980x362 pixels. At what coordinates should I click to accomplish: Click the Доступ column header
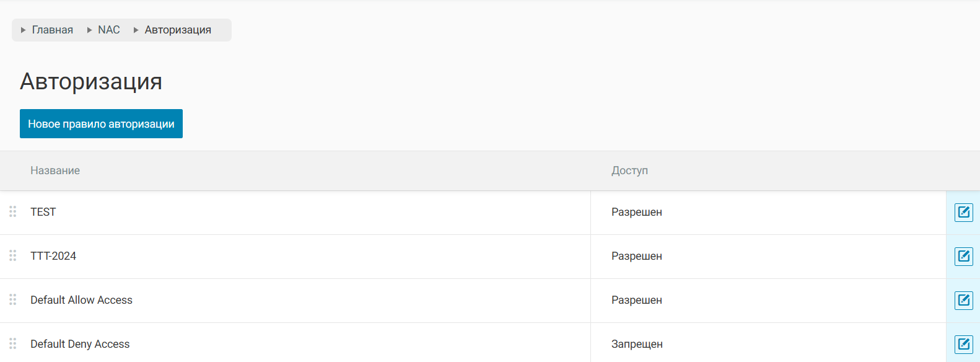629,170
